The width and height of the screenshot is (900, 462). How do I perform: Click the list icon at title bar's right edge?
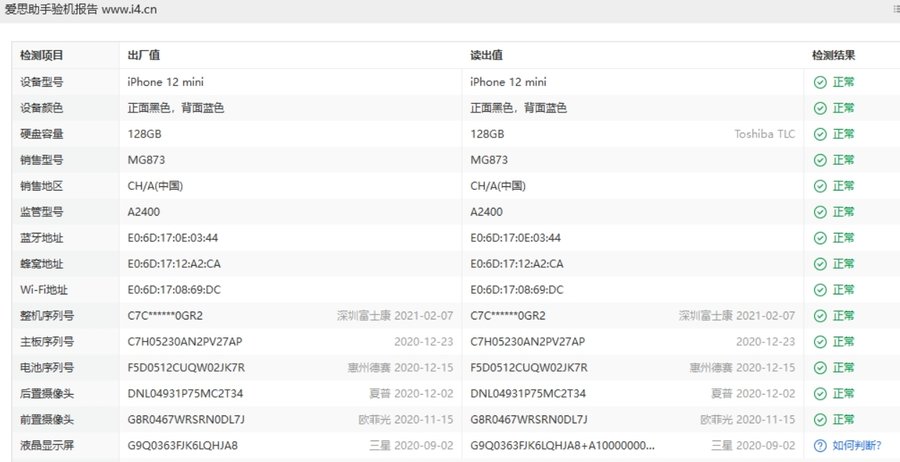click(896, 9)
